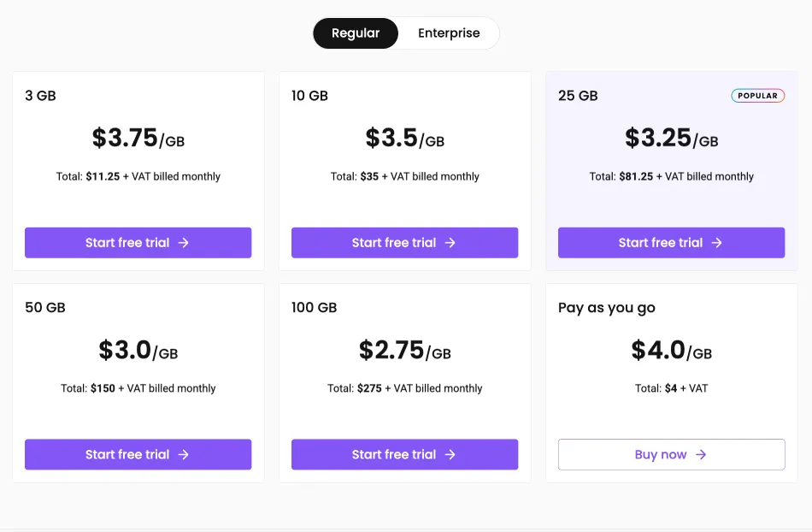Click the $3.5/GB price text
The width and height of the screenshot is (812, 532).
(404, 139)
